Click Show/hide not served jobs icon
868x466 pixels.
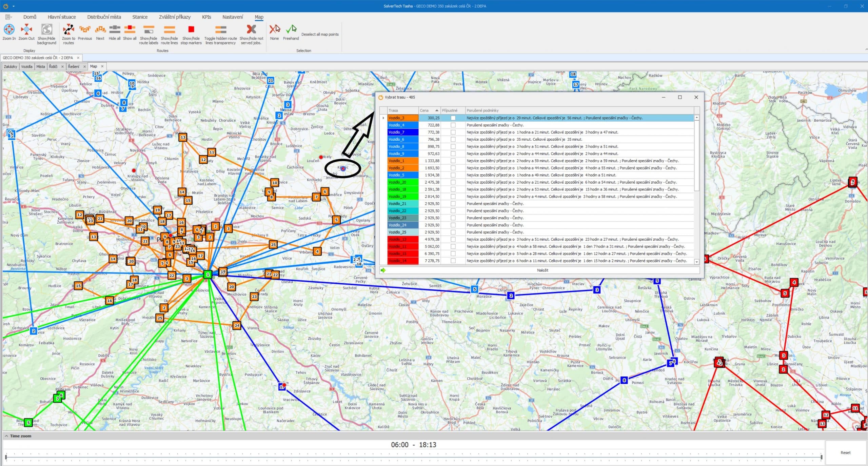pos(251,29)
